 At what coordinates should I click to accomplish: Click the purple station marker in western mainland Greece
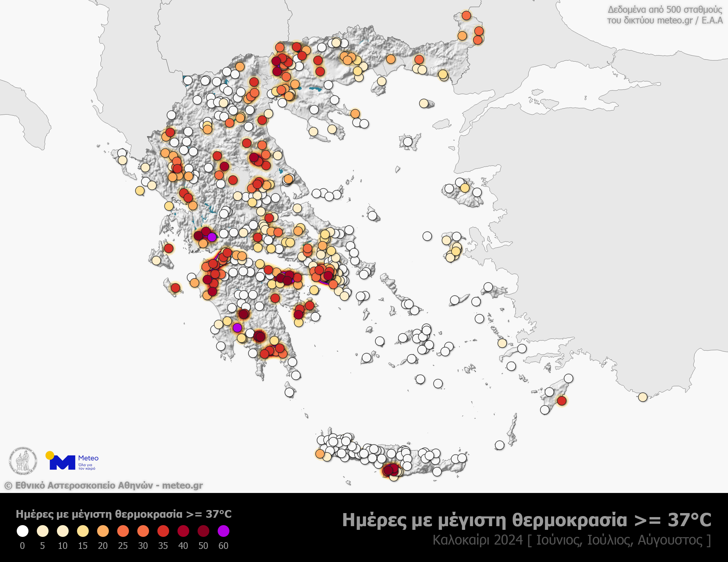click(x=212, y=237)
